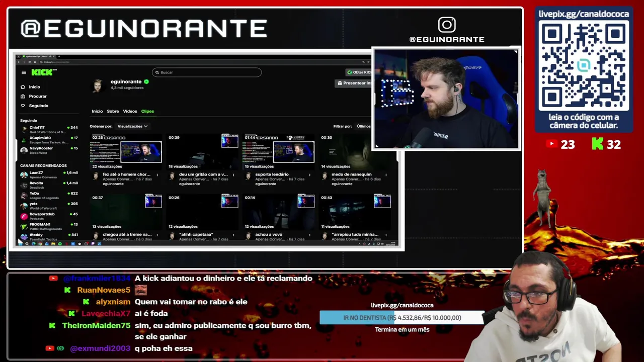Open Seguindo heart item in the sidebar
This screenshot has height=362, width=644.
point(34,106)
